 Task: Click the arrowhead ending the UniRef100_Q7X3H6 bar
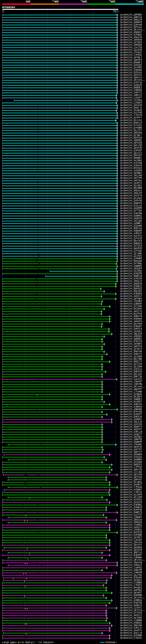tap(110, 307)
